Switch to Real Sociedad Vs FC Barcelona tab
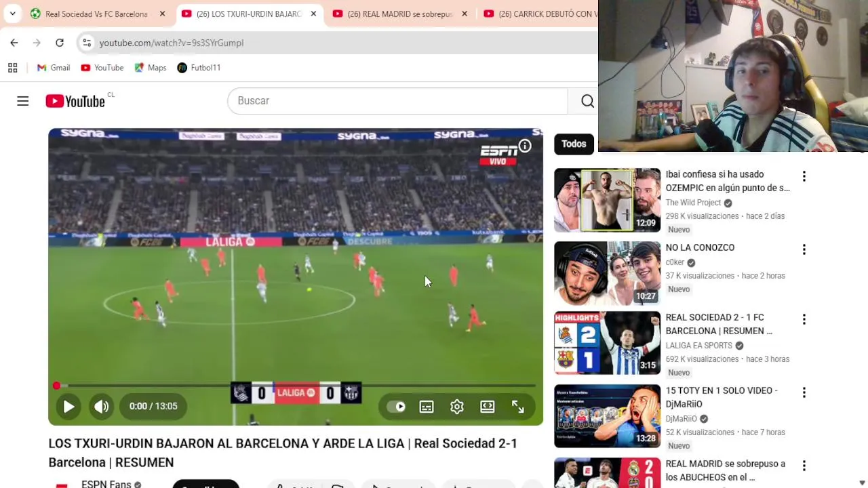This screenshot has width=868, height=488. click(97, 14)
